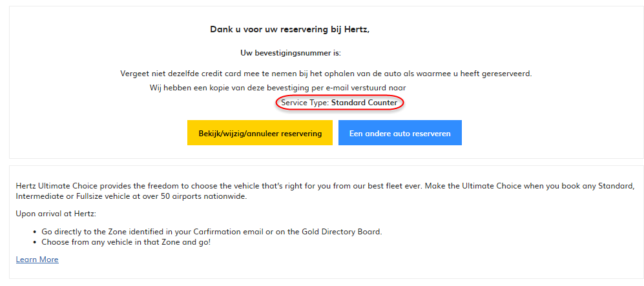Click the Uw bevestigingsnummer is line
Screen dimensions: 644x286
(290, 52)
